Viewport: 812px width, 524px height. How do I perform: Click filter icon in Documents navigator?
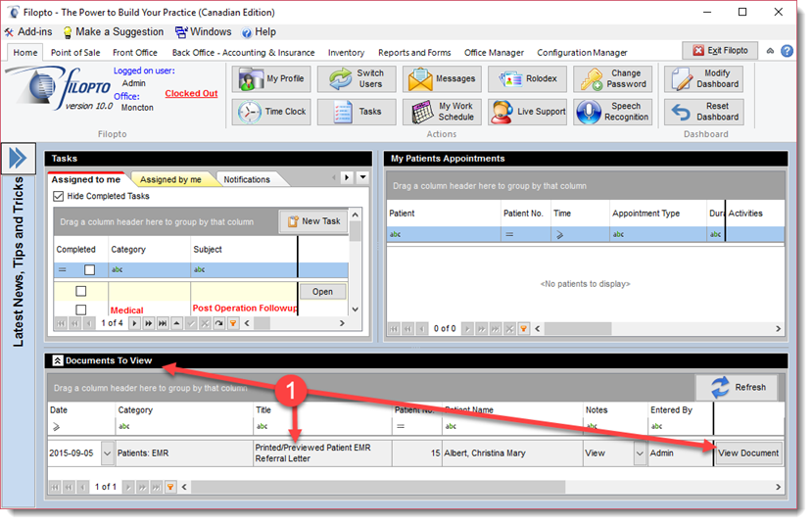(169, 487)
